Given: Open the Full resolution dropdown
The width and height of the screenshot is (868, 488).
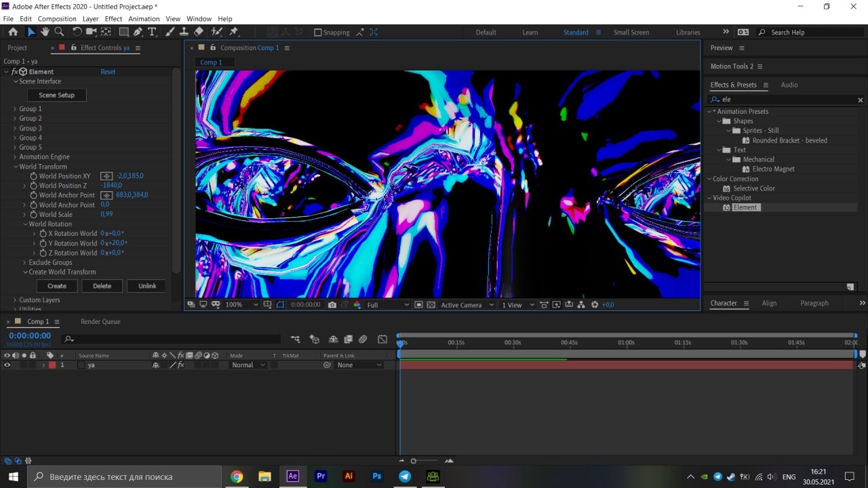Looking at the screenshot, I should (x=388, y=305).
